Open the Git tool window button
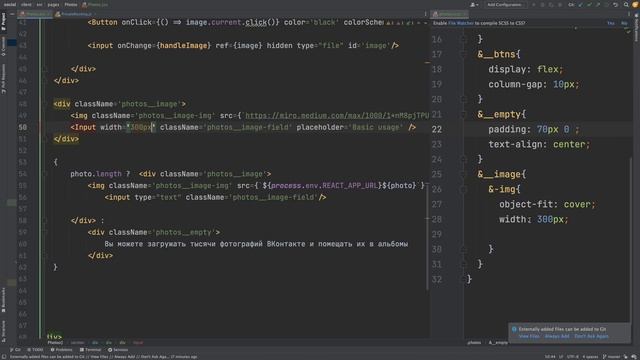This screenshot has height=360, width=640. click(x=15, y=350)
